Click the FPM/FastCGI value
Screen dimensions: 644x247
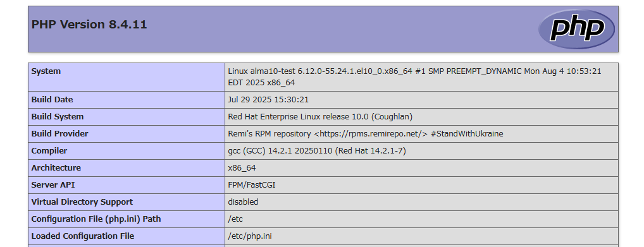252,185
